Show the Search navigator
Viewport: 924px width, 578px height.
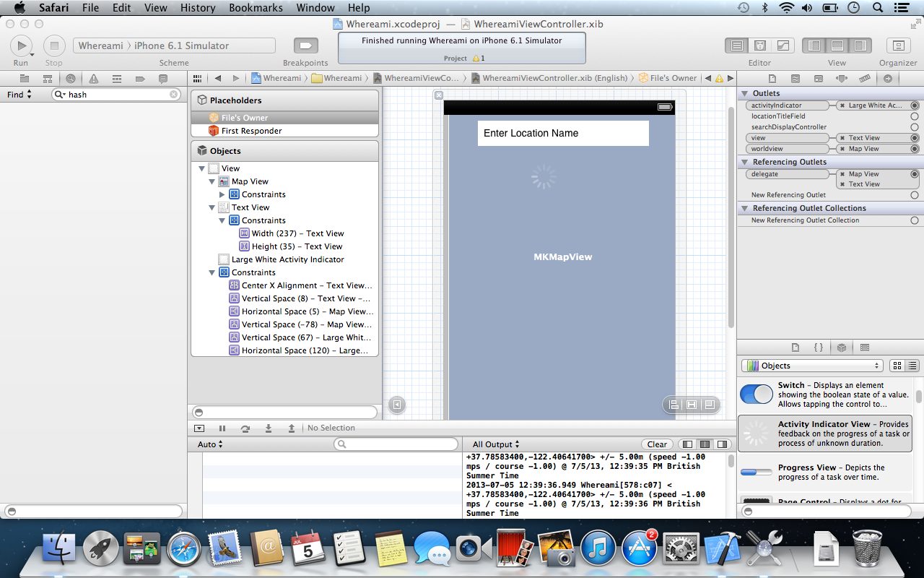pyautogui.click(x=71, y=78)
